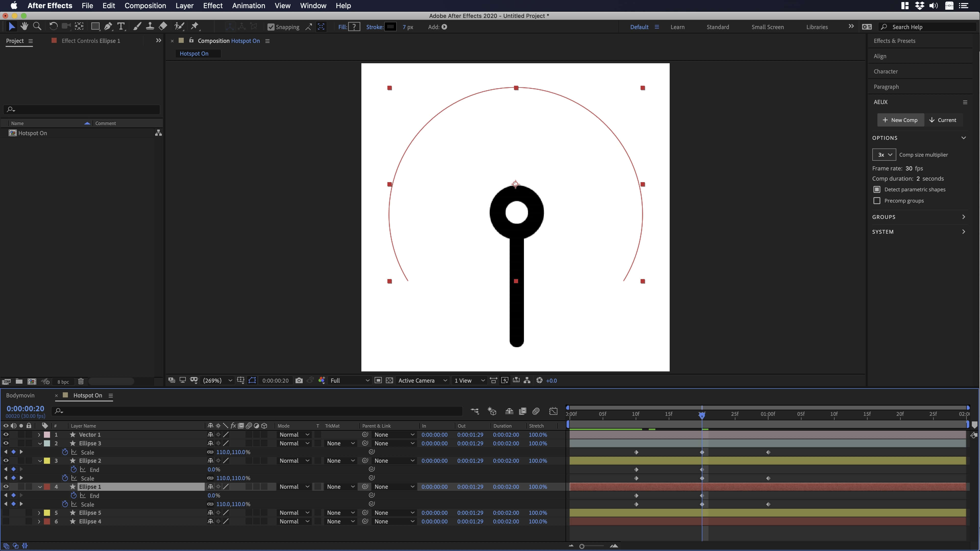Hide the Ellipse 3 layer

[x=6, y=443]
